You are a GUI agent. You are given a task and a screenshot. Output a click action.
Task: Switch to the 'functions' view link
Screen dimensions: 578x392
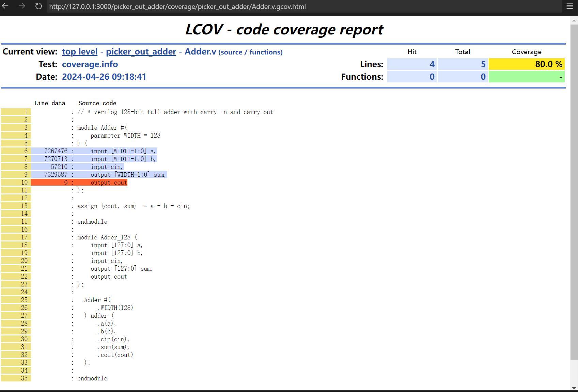point(265,52)
